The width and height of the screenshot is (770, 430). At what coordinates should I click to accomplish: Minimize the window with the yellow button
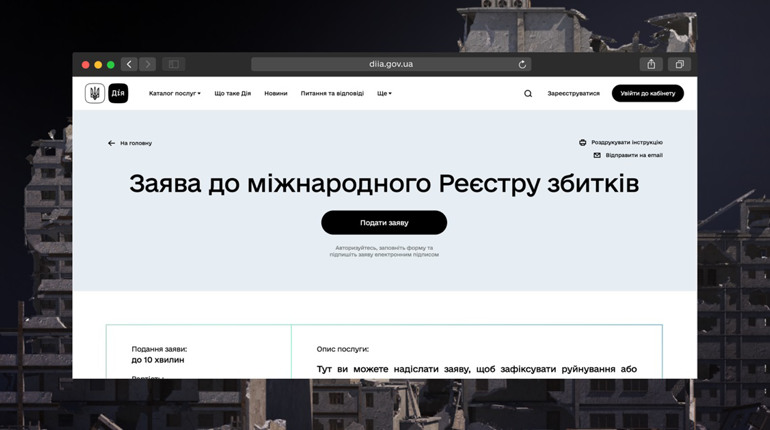click(98, 65)
